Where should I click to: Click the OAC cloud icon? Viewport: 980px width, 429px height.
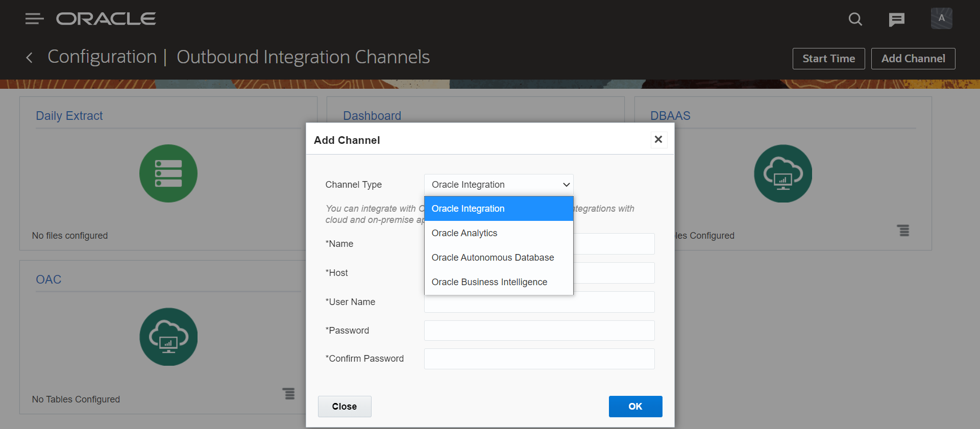[x=168, y=337]
